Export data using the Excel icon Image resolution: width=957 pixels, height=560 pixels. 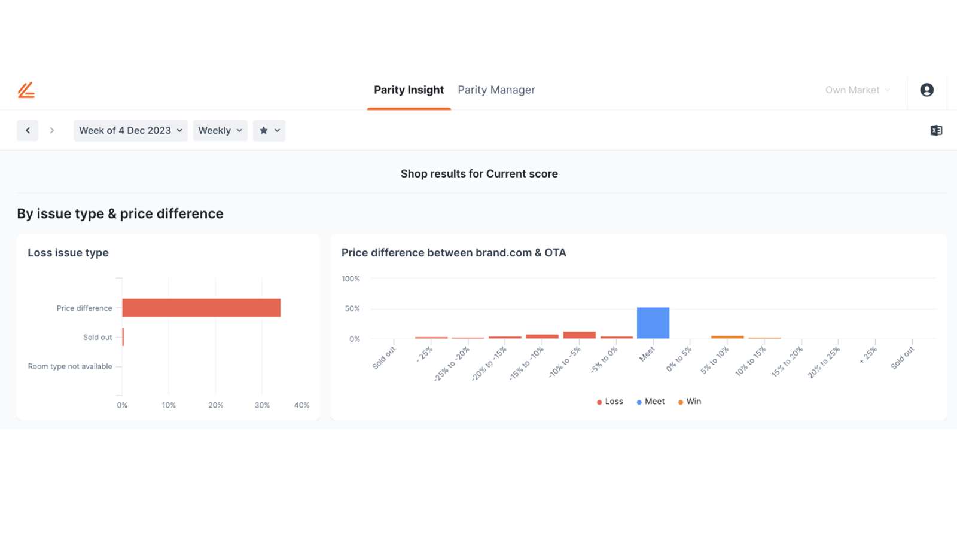[x=936, y=130]
